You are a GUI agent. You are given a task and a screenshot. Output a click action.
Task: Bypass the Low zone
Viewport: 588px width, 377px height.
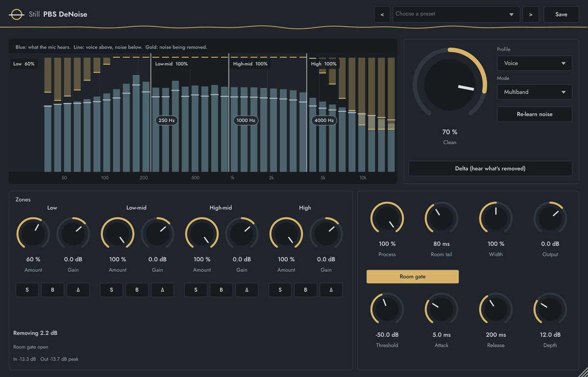[x=53, y=290]
